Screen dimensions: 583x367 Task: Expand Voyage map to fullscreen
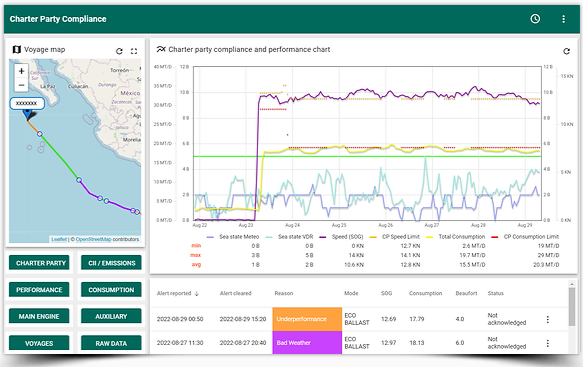tap(134, 51)
